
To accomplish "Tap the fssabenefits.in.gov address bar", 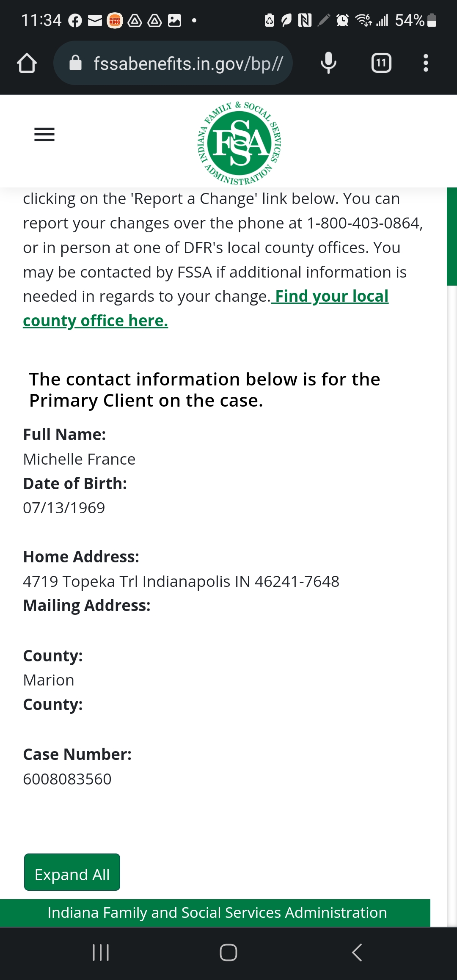I will [x=173, y=63].
